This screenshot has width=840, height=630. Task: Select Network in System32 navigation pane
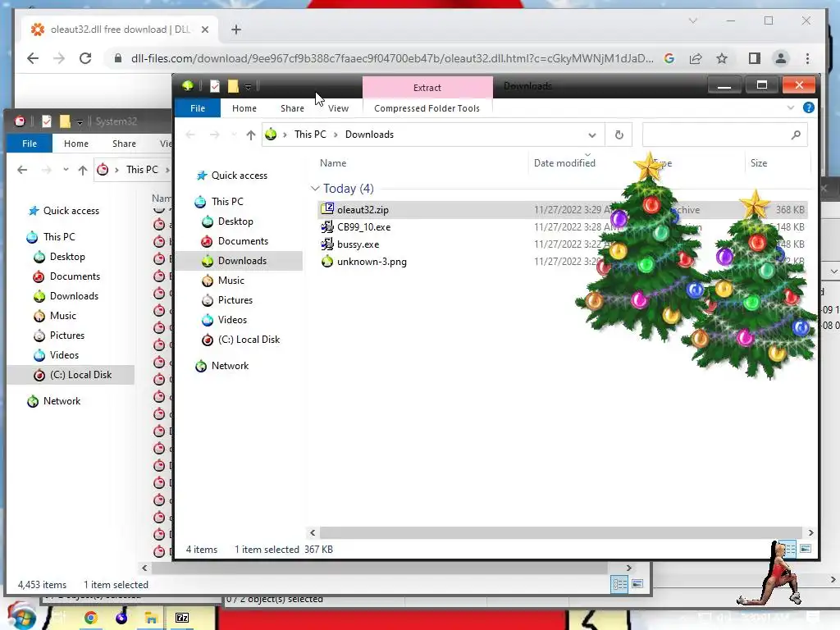pos(54,402)
